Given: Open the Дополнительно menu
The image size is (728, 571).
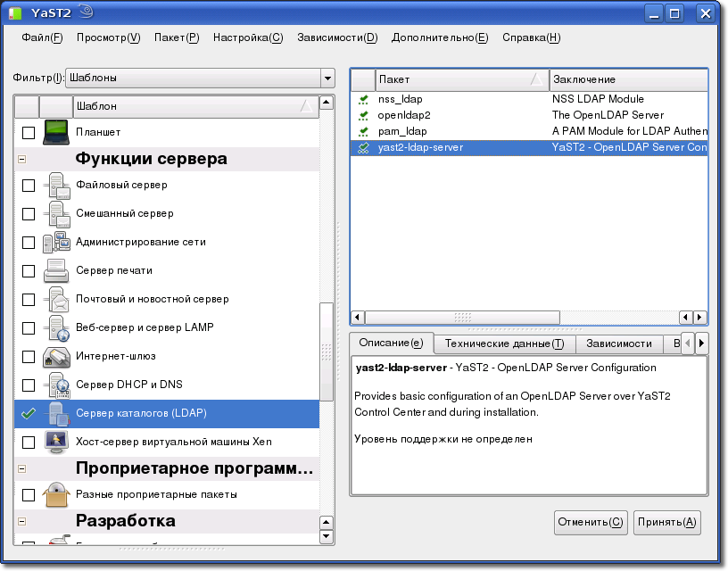Looking at the screenshot, I should (440, 37).
